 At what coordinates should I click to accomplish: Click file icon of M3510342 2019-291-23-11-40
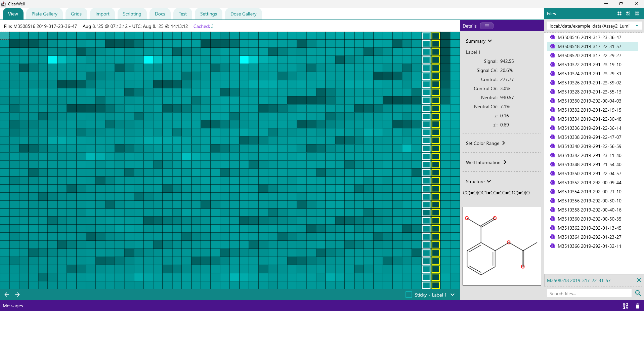pos(552,155)
